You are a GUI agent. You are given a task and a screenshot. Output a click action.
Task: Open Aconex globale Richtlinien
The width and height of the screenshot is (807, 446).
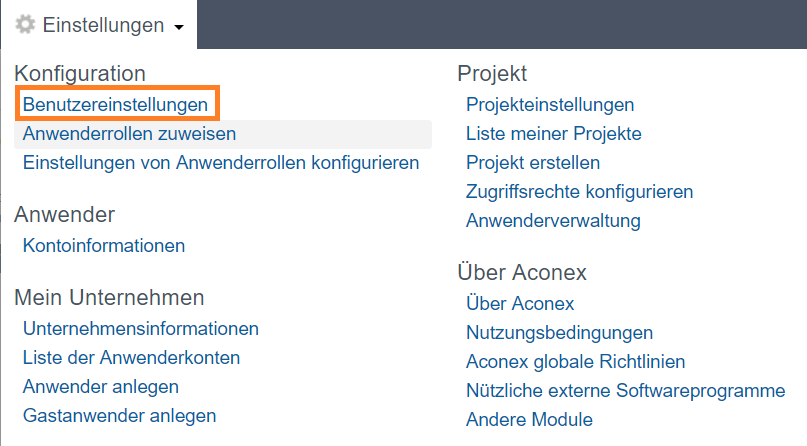click(575, 362)
